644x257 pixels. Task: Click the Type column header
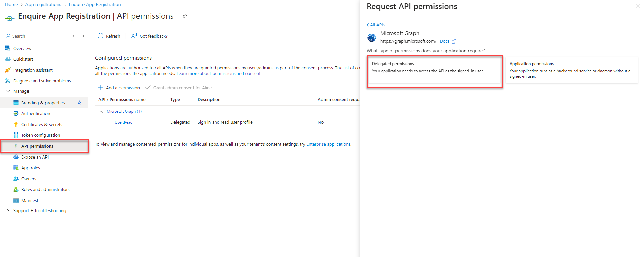175,99
